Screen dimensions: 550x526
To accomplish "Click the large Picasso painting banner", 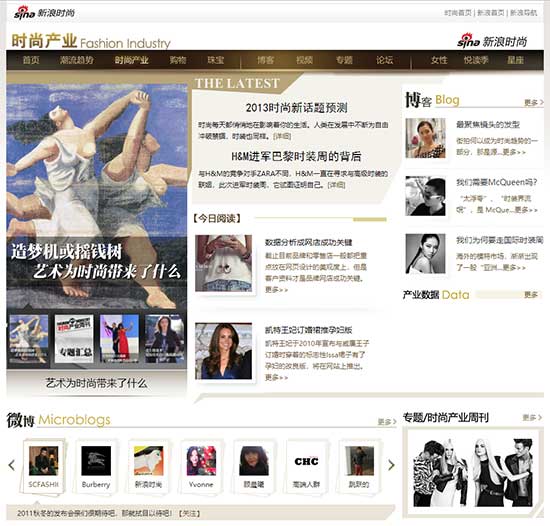I will [x=97, y=195].
